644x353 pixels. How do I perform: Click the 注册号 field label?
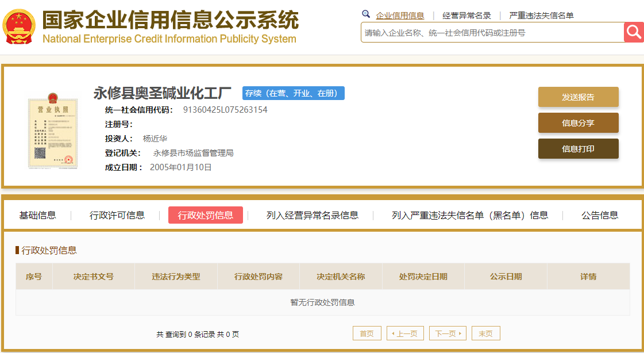pyautogui.click(x=119, y=124)
